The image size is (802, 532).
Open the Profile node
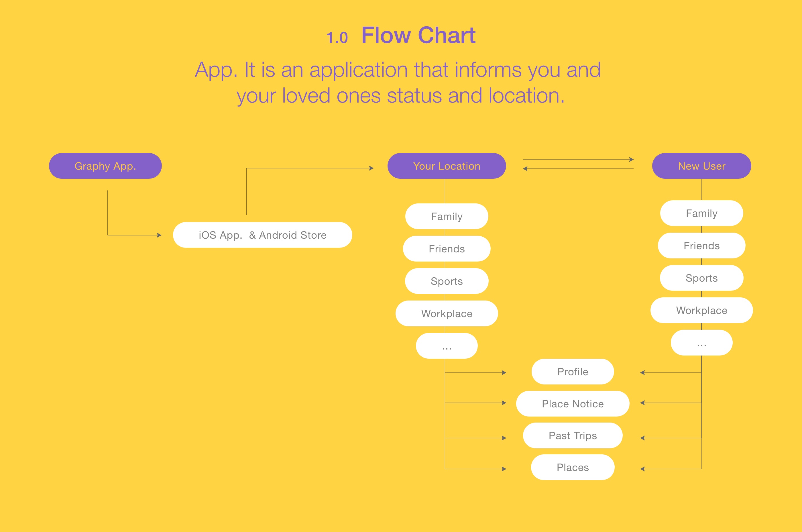(x=572, y=372)
